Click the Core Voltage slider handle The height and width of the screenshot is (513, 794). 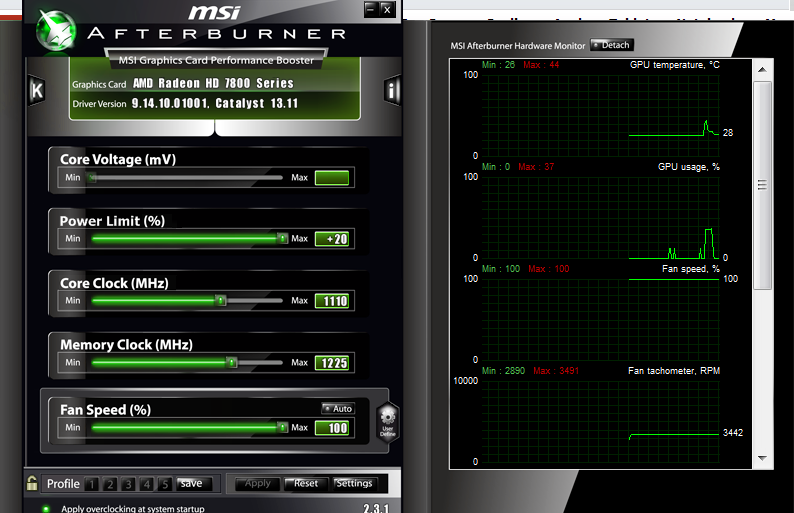(92, 178)
